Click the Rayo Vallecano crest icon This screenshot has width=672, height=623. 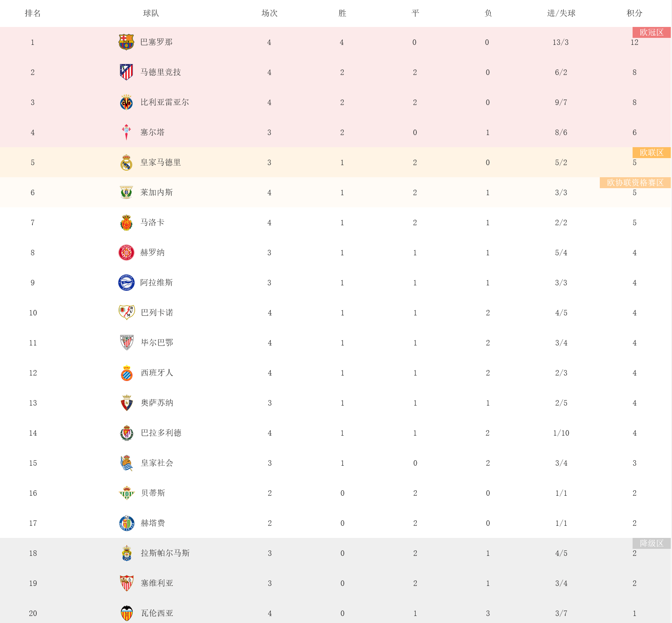(126, 313)
